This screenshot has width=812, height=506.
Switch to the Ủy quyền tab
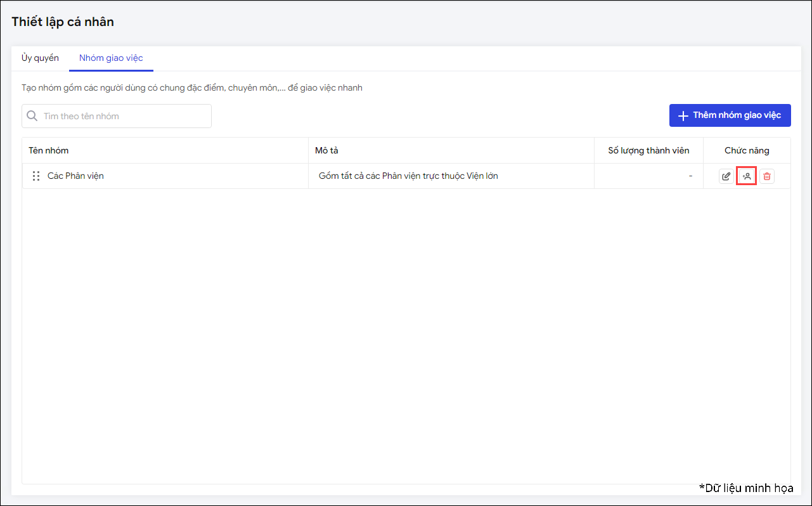pyautogui.click(x=40, y=58)
